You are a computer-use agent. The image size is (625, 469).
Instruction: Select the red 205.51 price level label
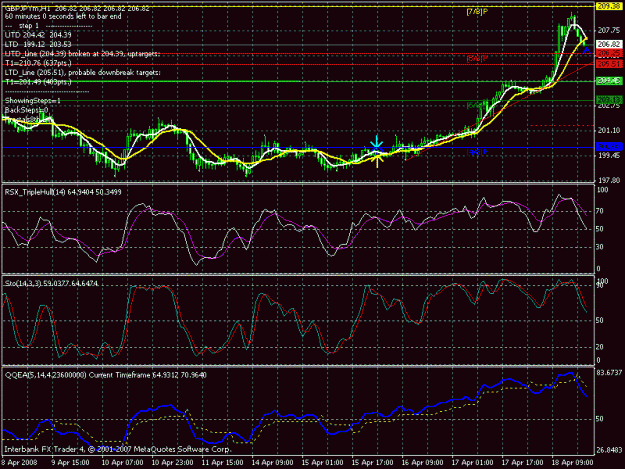pos(609,64)
